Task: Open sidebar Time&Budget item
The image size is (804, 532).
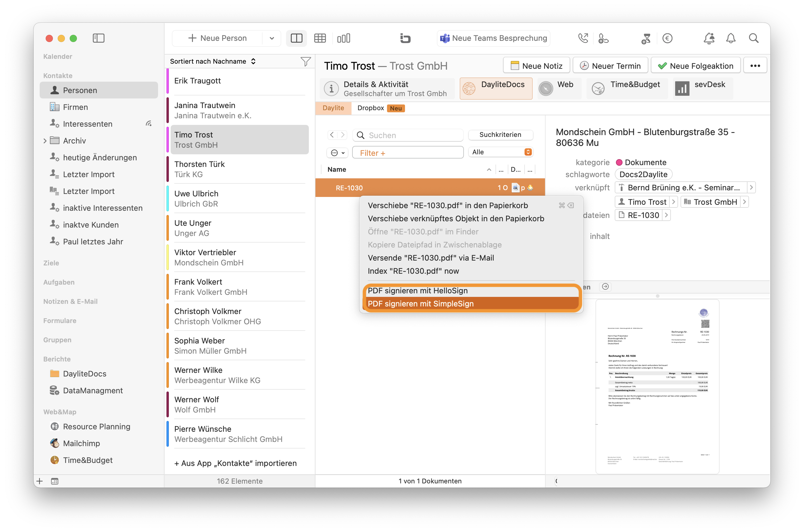Action: 99,460
